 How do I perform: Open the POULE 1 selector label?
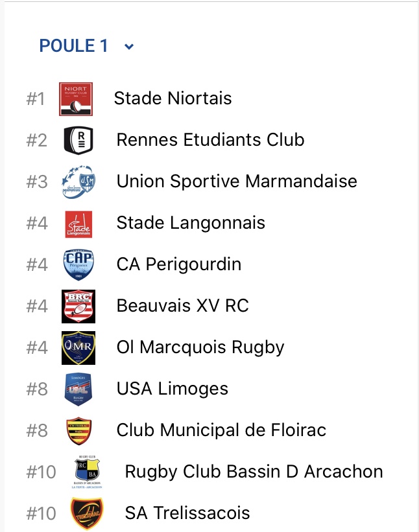click(73, 46)
